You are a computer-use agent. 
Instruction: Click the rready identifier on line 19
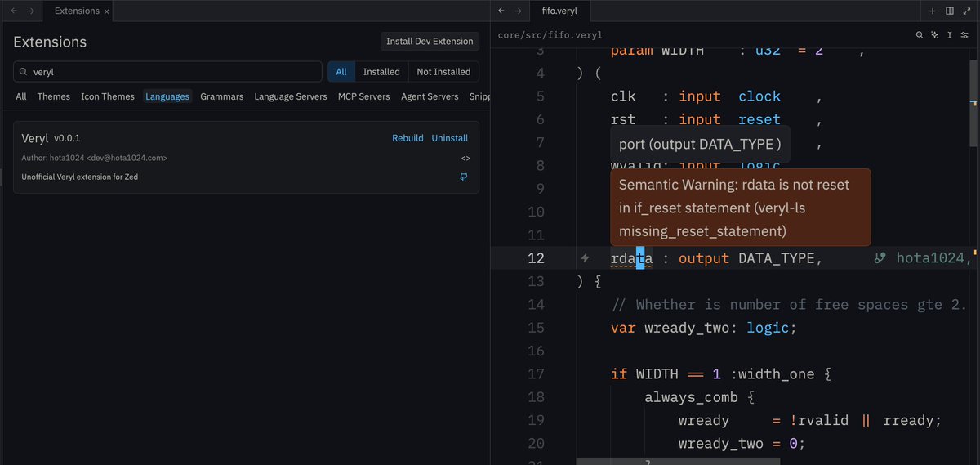click(909, 420)
